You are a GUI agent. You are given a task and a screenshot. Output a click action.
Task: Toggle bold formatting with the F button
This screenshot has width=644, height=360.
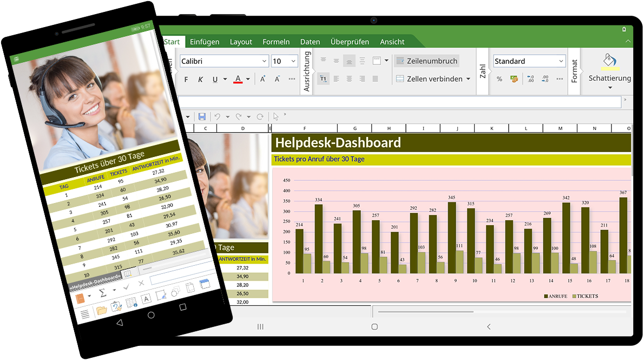coord(186,80)
